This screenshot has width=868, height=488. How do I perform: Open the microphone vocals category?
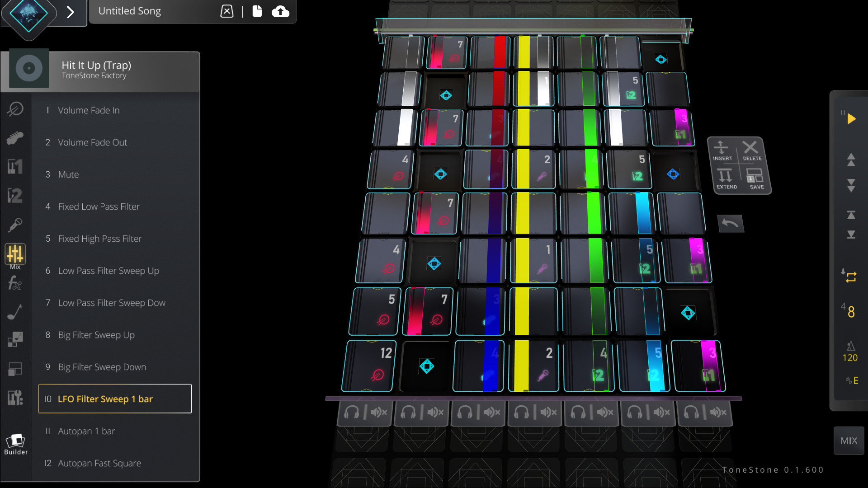15,225
